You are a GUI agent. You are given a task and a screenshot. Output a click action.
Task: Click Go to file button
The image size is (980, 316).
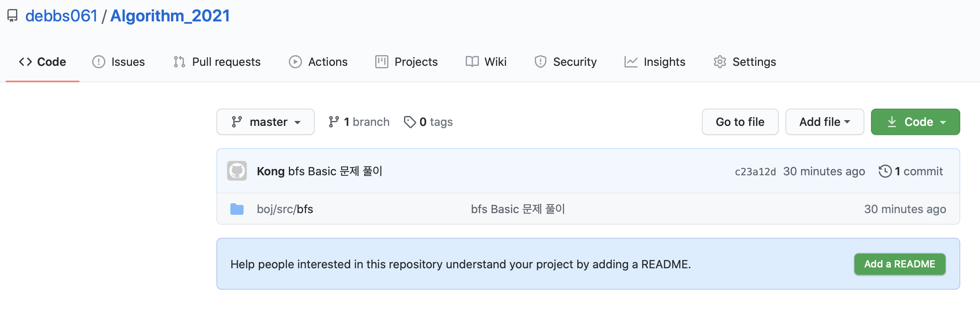click(x=740, y=122)
